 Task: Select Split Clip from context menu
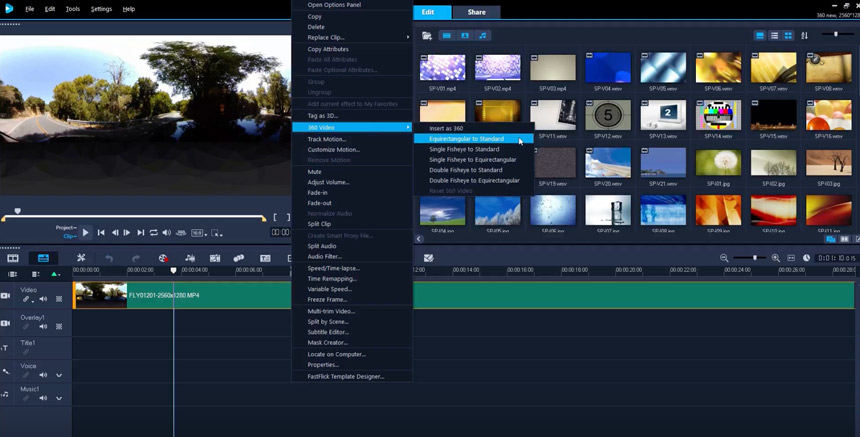pyautogui.click(x=320, y=224)
